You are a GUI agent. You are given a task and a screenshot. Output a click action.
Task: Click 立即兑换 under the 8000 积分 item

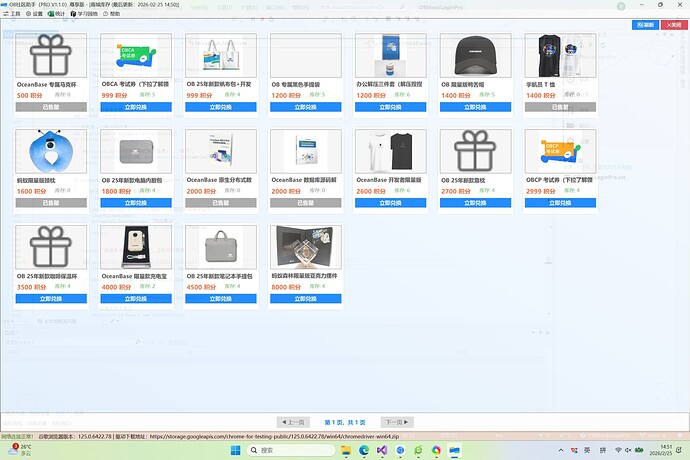(307, 298)
